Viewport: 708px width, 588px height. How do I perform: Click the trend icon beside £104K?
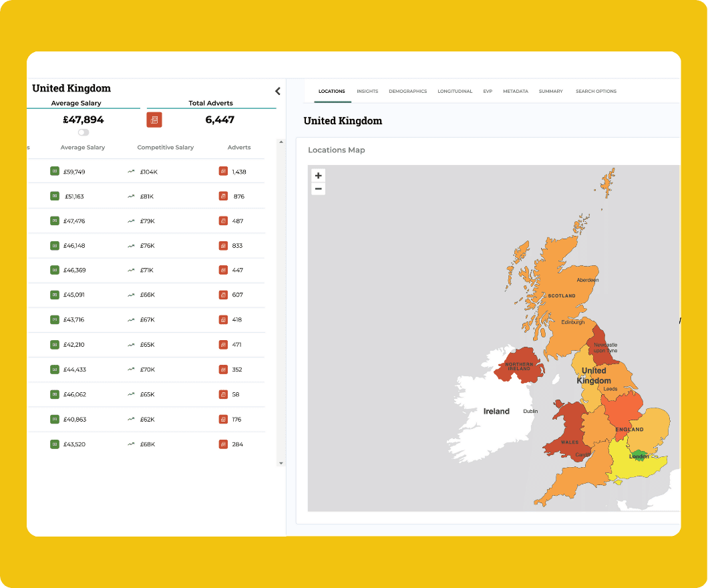pyautogui.click(x=131, y=172)
